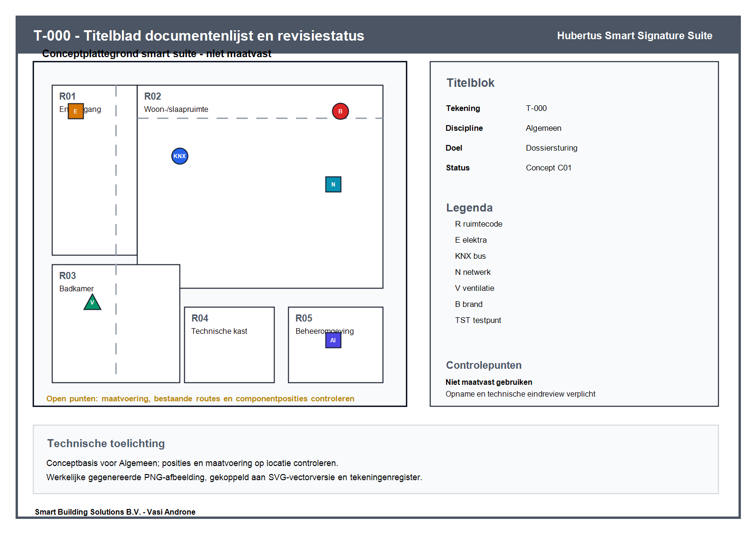Click the Discipline field label

pyautogui.click(x=464, y=128)
